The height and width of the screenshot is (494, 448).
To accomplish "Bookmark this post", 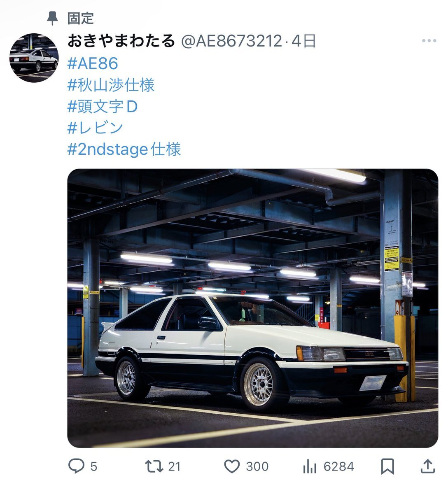I will pyautogui.click(x=387, y=466).
